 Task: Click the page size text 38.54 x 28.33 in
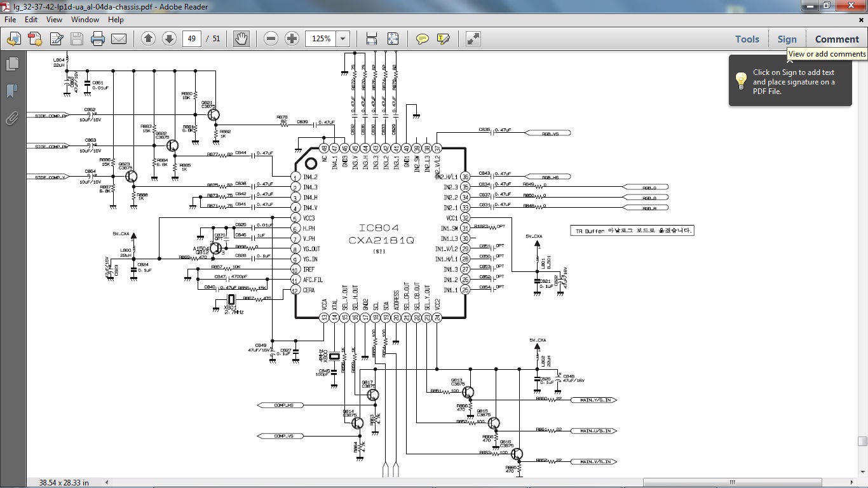tap(64, 483)
